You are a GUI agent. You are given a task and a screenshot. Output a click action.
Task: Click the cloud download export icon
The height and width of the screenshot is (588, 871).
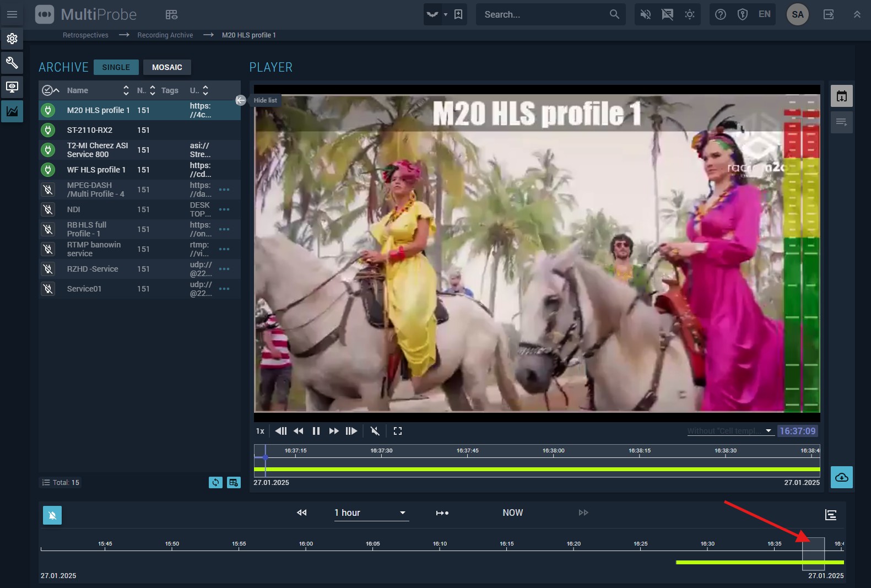(x=841, y=477)
